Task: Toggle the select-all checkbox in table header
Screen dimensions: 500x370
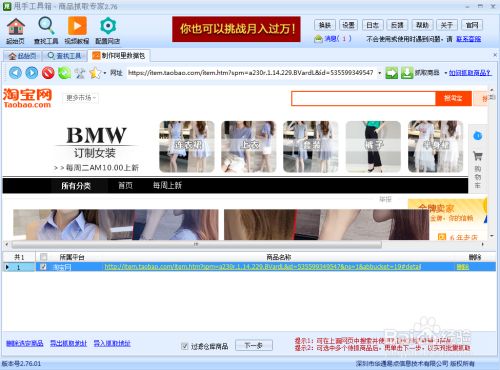Action: (x=43, y=257)
